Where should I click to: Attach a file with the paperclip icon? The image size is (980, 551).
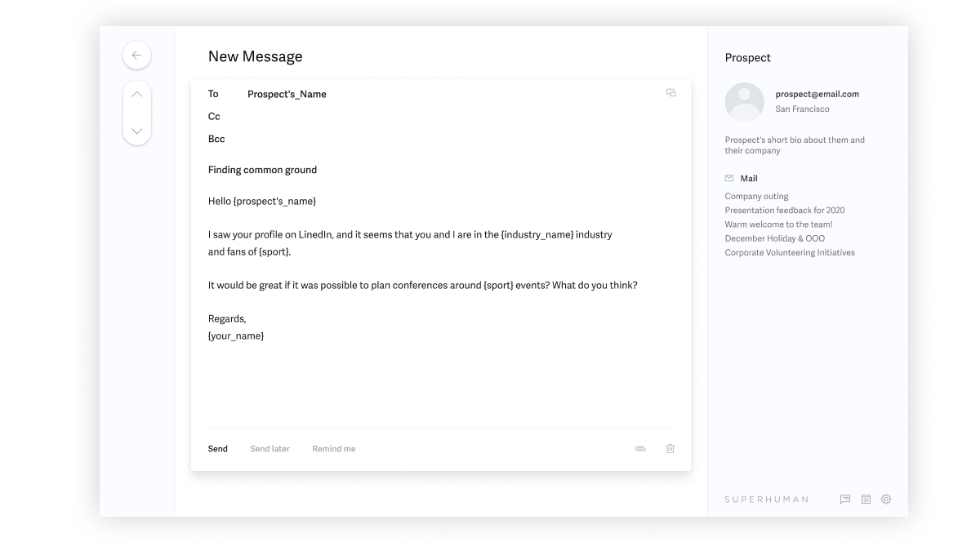pos(640,449)
